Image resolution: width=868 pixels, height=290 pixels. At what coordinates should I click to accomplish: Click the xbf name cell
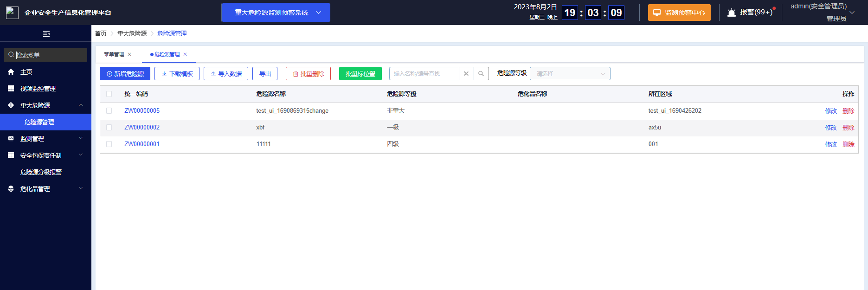point(260,127)
